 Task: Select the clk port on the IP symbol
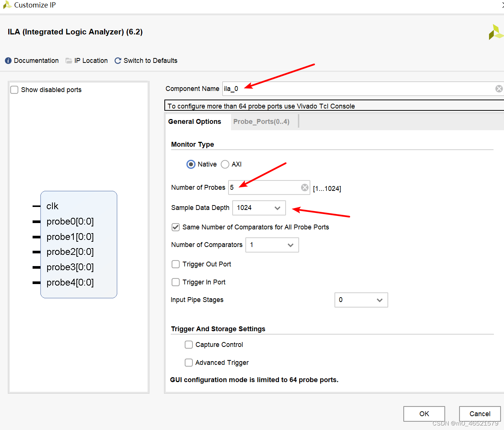[52, 206]
